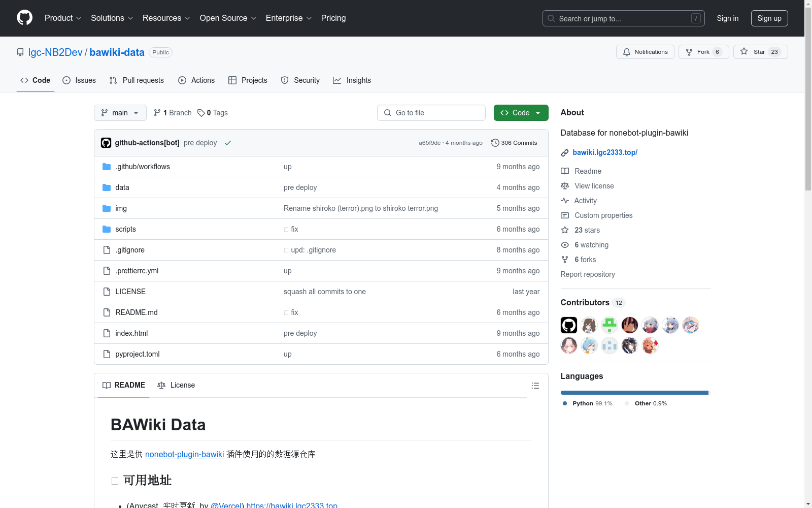The image size is (812, 508).
Task: Click the Other language color dot
Action: (x=627, y=403)
